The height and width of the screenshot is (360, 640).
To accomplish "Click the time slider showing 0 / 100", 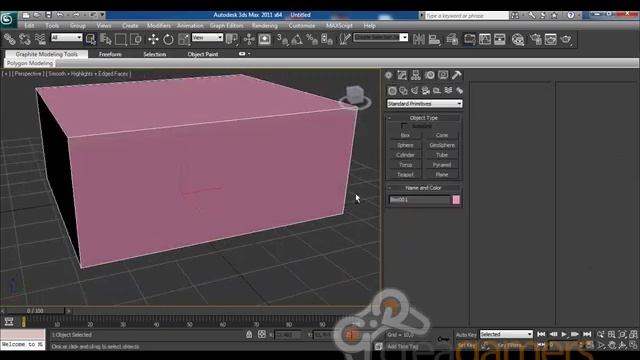I will point(36,311).
